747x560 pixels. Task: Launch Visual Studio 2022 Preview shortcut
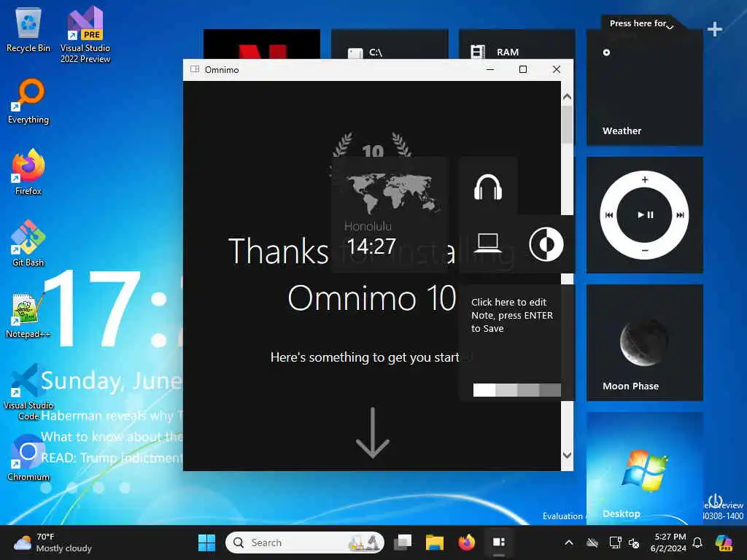(x=85, y=34)
